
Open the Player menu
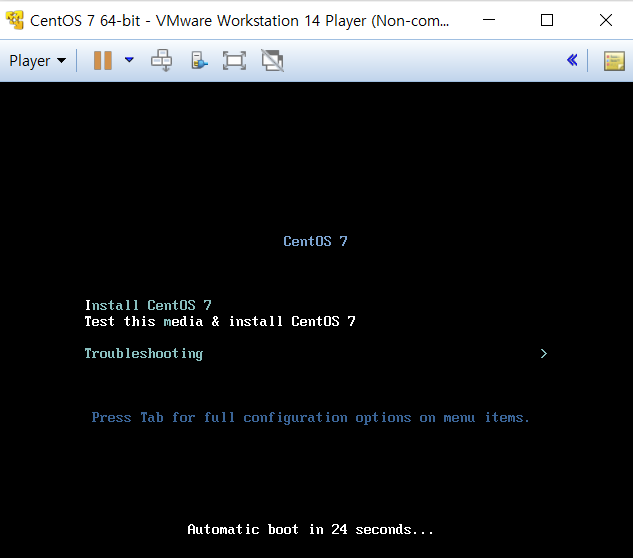[x=37, y=61]
